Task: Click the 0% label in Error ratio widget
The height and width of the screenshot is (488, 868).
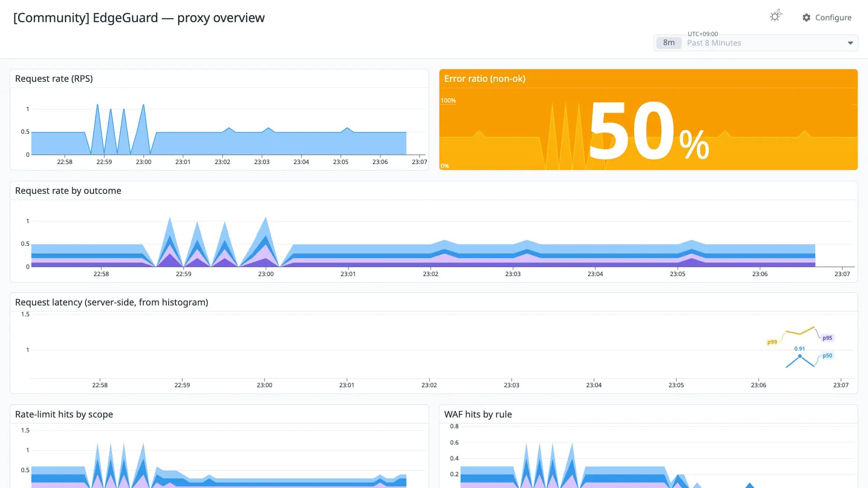Action: (445, 166)
